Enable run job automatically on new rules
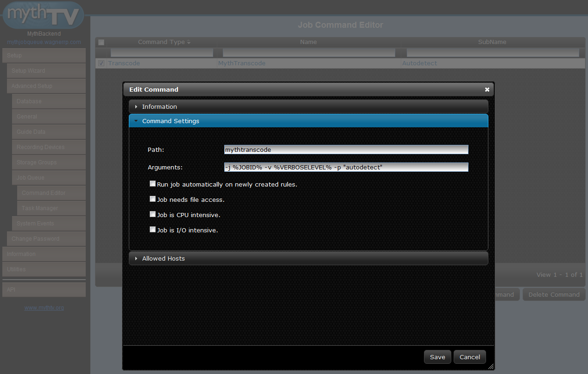The image size is (588, 374). 152,184
